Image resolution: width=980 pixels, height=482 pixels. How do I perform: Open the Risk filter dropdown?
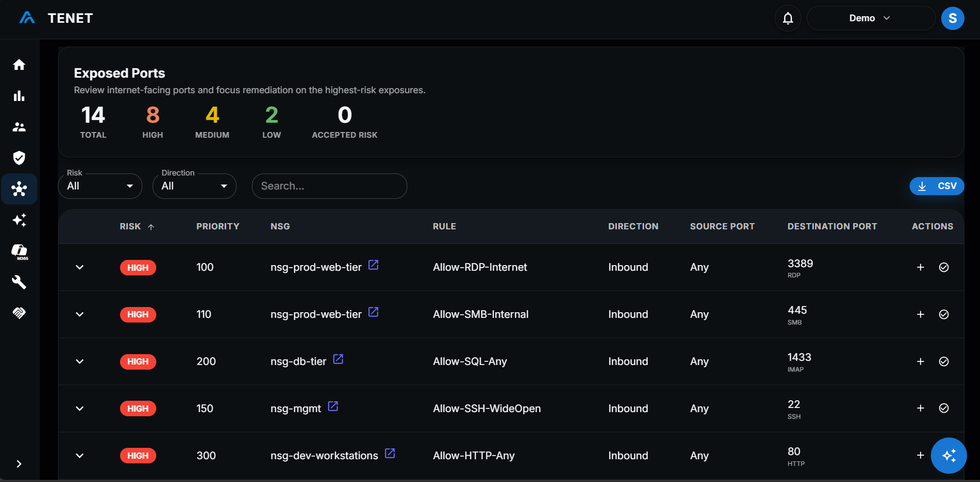100,186
